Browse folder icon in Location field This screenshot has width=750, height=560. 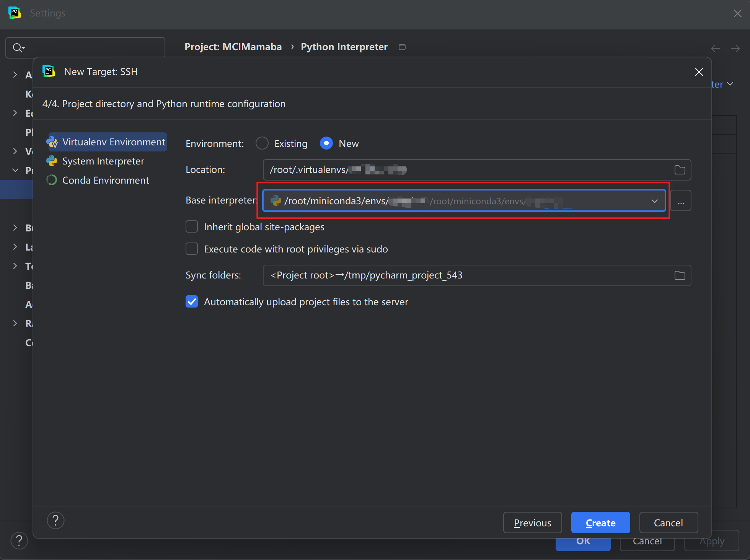point(680,170)
